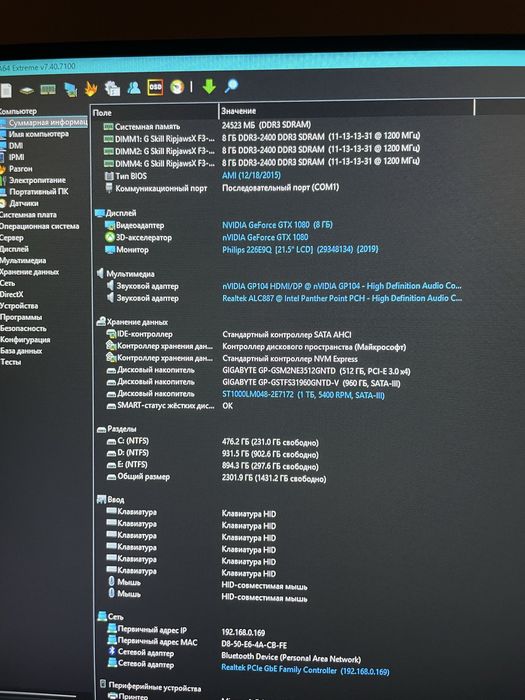Select Стандартный контроллер NVM Express value
525x700 pixels.
tap(290, 359)
